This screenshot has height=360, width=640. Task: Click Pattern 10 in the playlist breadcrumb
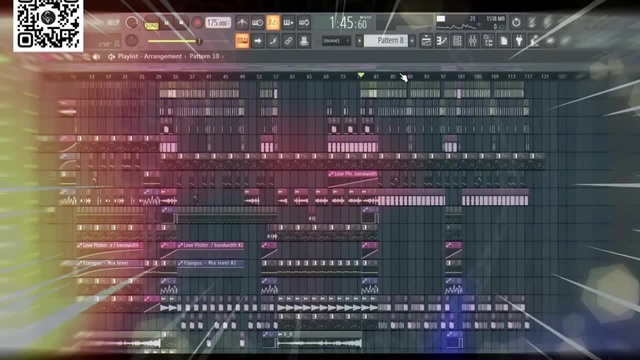pos(204,56)
